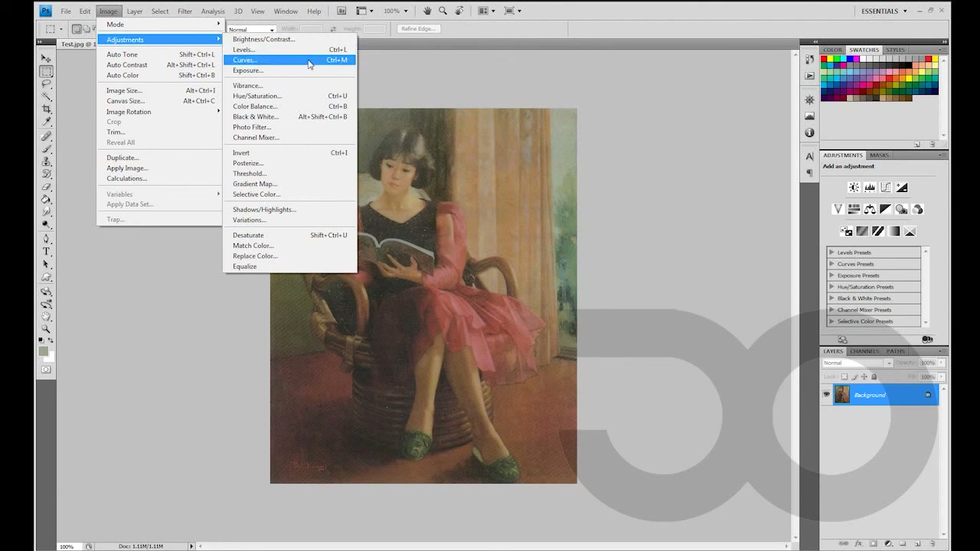Expand the Hue/Saturation Presets list
This screenshot has width=980, height=551.
832,287
